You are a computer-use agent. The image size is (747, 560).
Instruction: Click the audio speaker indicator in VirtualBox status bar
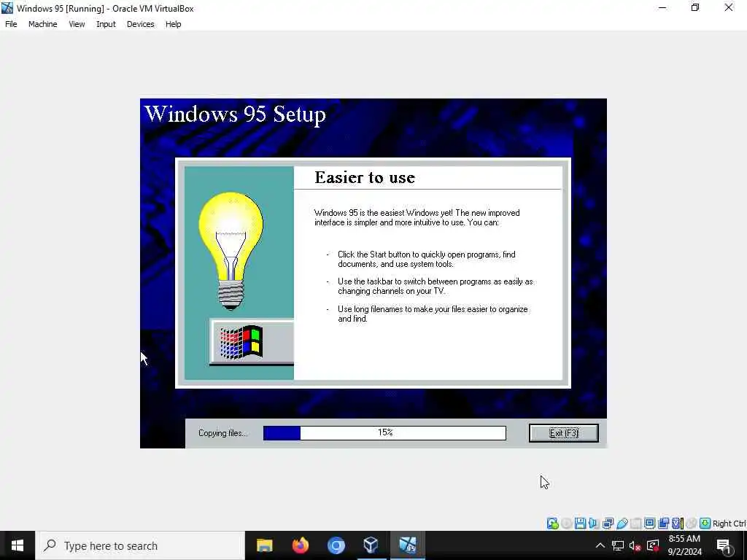pyautogui.click(x=594, y=524)
